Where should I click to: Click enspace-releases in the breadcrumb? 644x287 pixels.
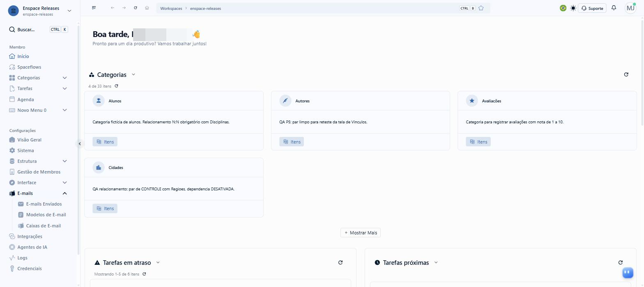[205, 8]
